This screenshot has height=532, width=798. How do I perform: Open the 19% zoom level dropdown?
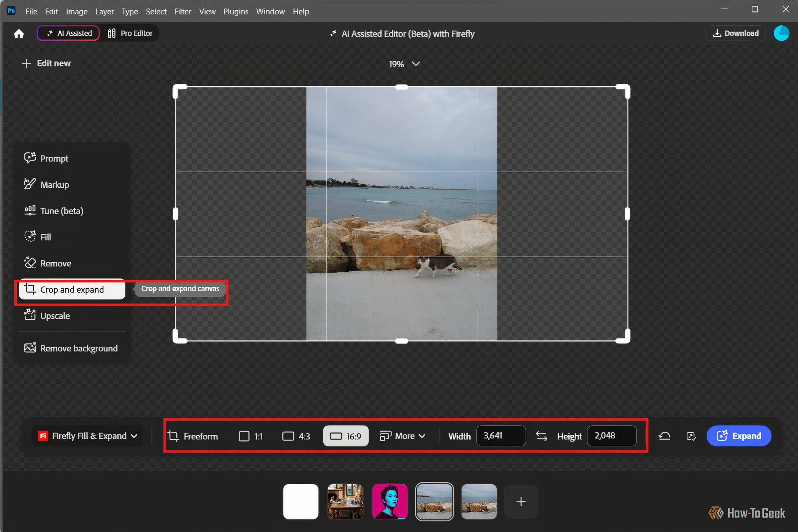tap(404, 64)
